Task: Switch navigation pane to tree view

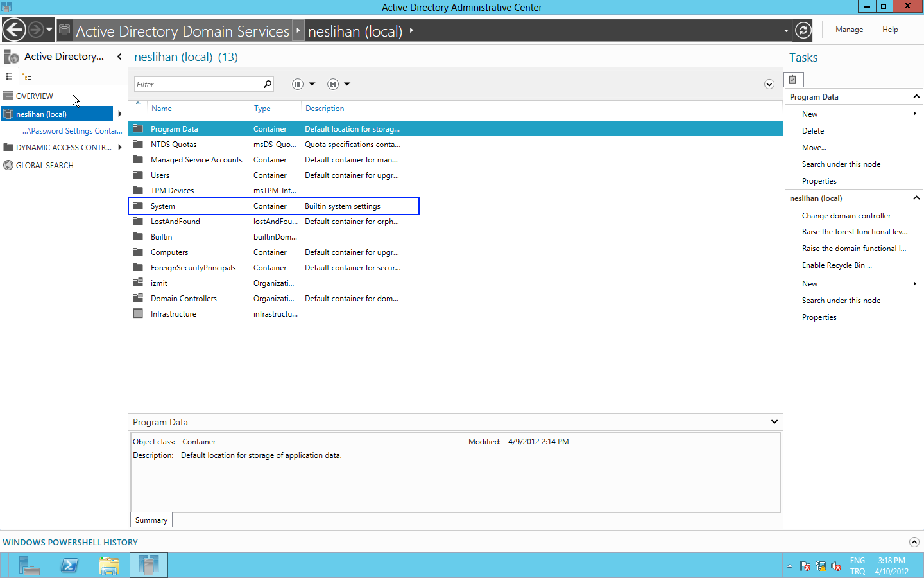Action: [x=27, y=76]
